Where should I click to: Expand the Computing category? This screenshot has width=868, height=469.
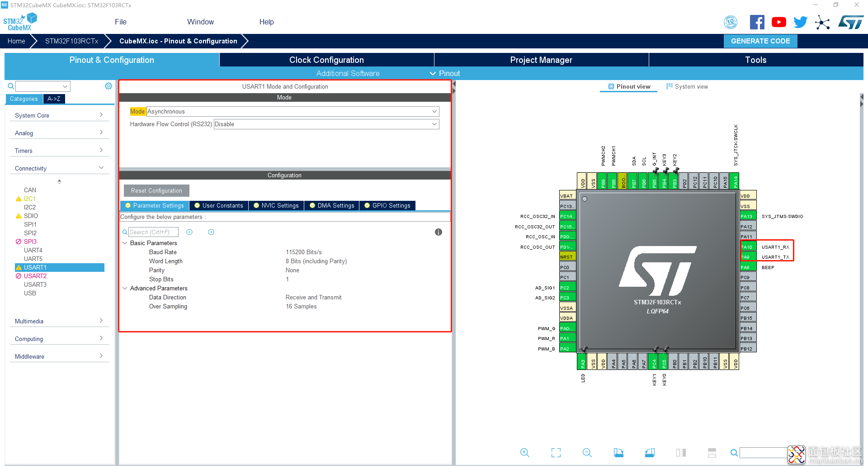tap(59, 339)
